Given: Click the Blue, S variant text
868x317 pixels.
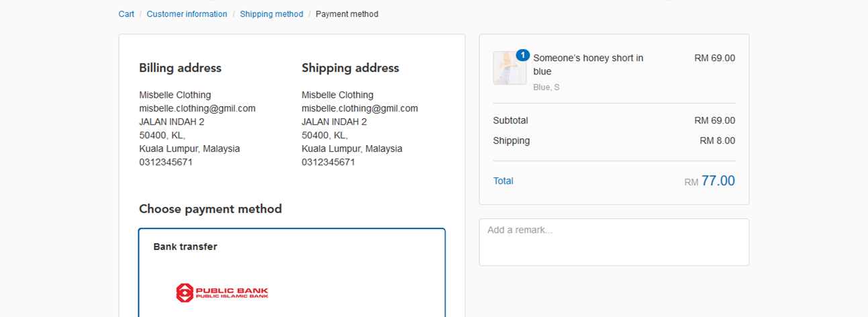Looking at the screenshot, I should [546, 87].
